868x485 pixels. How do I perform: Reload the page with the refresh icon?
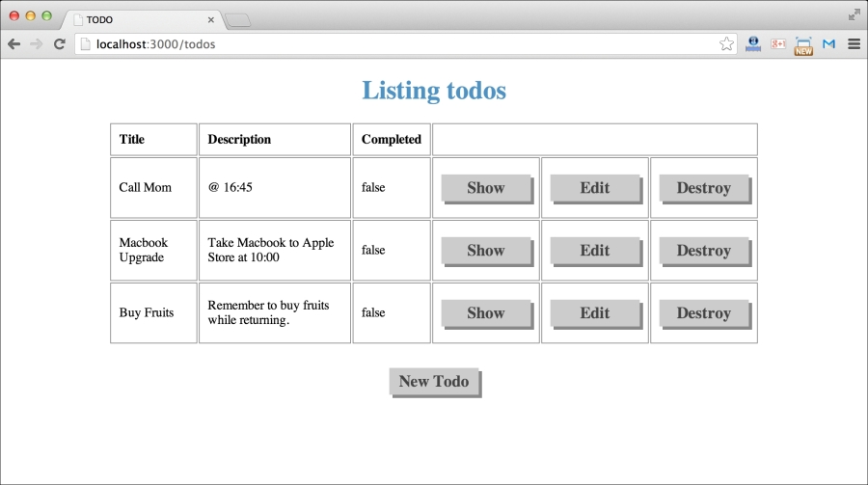tap(59, 43)
